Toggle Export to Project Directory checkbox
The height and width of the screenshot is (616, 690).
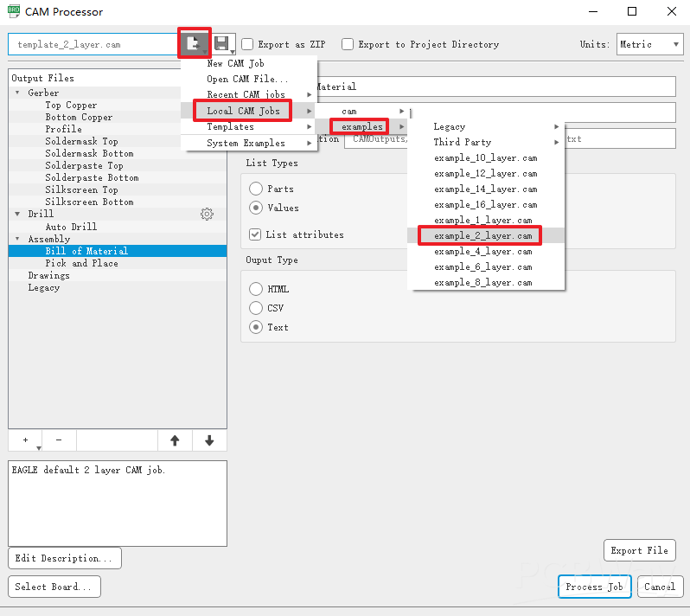click(x=348, y=44)
